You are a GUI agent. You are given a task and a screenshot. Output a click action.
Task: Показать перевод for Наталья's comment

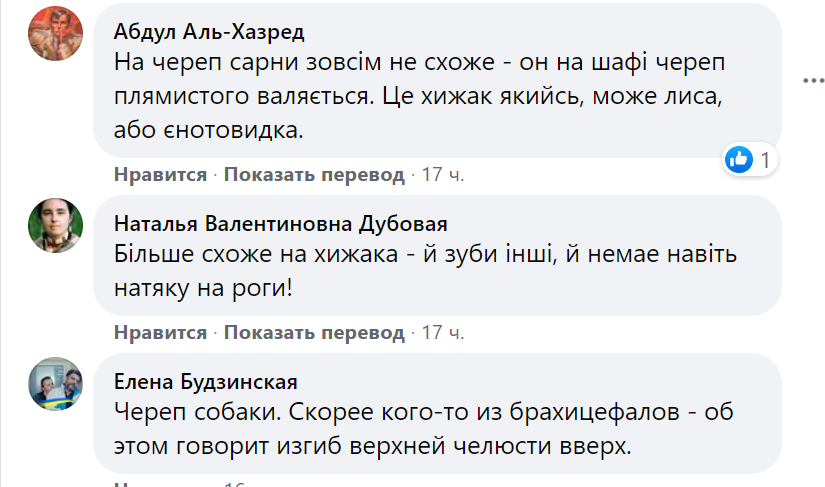314,332
